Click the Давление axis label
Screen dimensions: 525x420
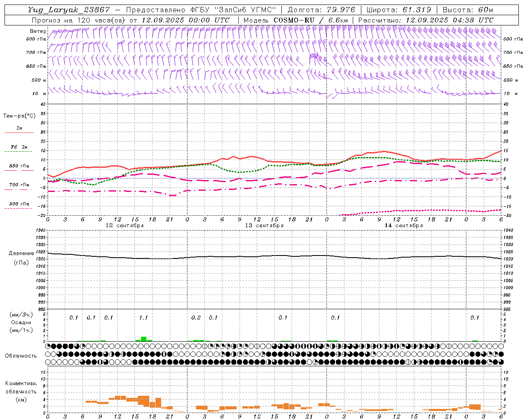(21, 253)
